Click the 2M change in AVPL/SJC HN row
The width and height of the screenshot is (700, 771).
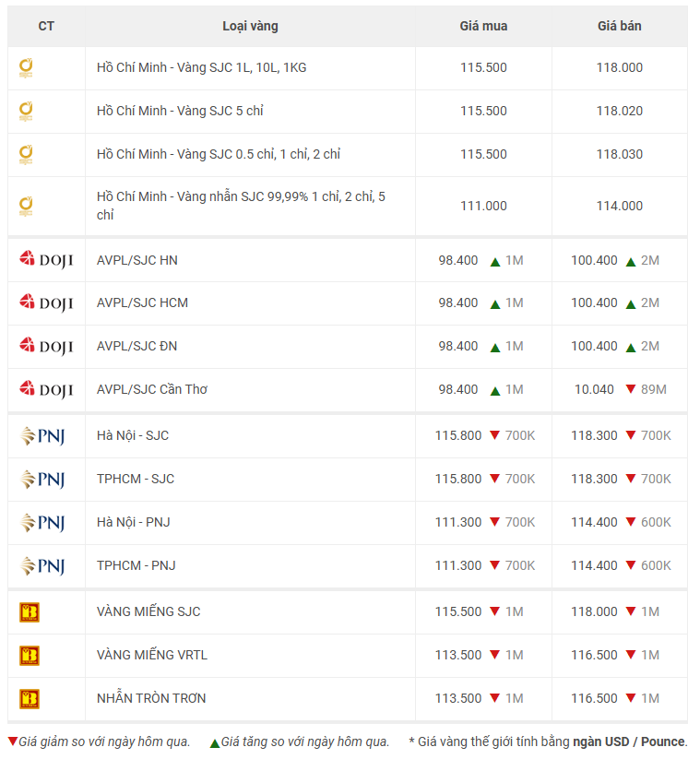[650, 261]
